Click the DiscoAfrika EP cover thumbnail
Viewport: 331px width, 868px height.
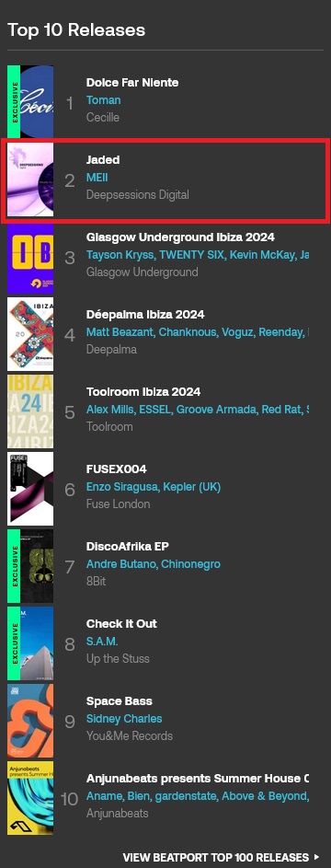pos(30,566)
